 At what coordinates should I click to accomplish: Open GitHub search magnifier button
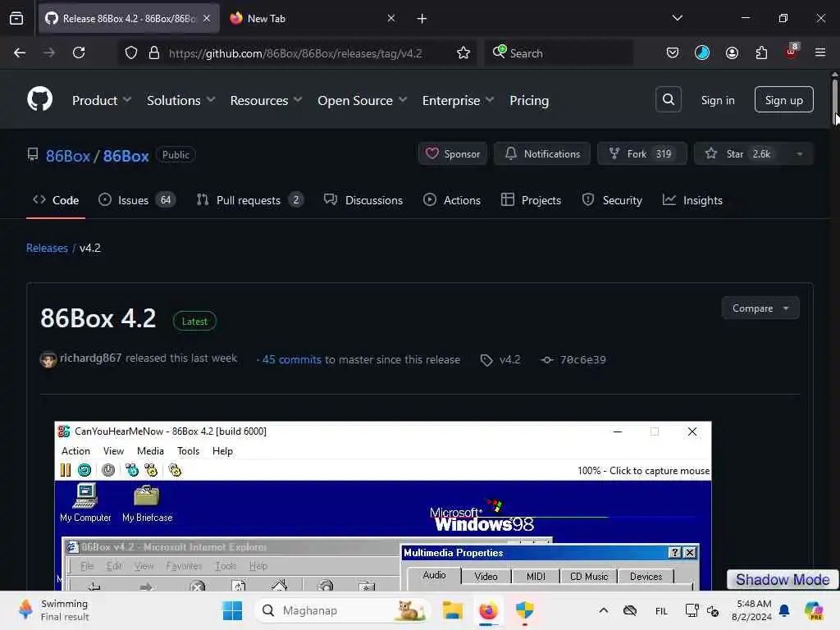point(668,99)
